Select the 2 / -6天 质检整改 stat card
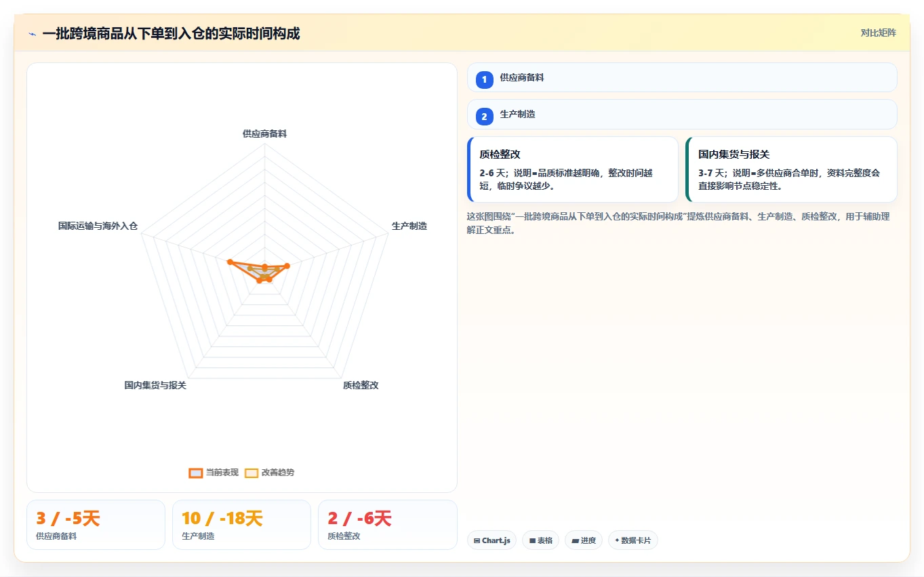Image resolution: width=924 pixels, height=577 pixels. pyautogui.click(x=387, y=525)
